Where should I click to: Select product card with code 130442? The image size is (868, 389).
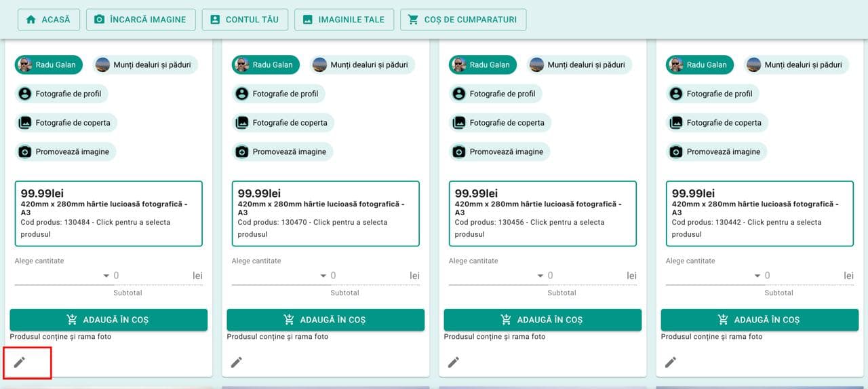click(x=759, y=213)
